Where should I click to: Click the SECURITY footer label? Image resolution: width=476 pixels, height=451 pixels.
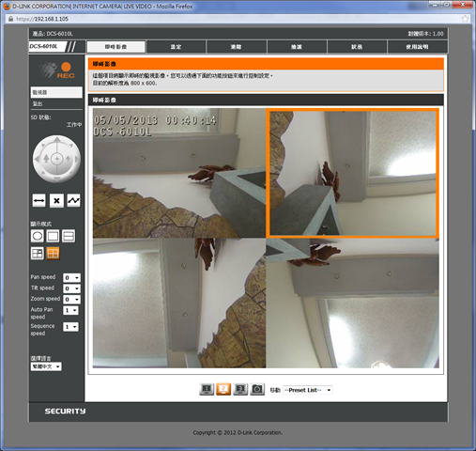[x=65, y=411]
